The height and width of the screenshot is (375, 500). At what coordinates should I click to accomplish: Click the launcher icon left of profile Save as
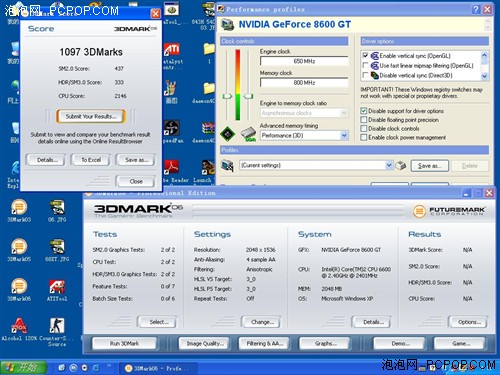(x=401, y=165)
